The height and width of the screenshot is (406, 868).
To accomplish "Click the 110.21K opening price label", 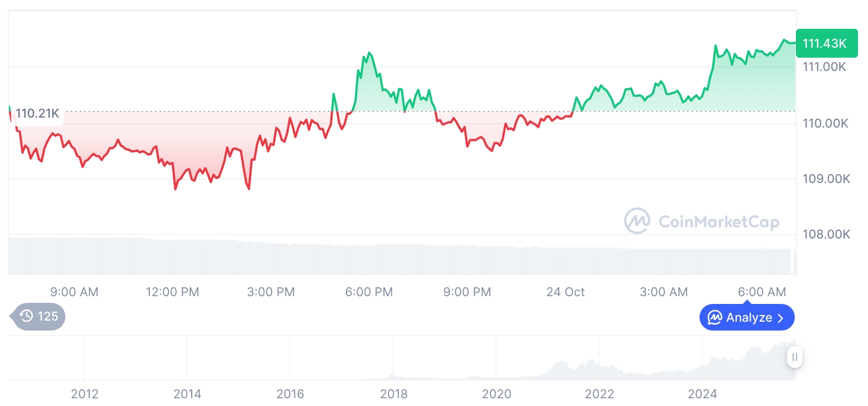I will tap(37, 114).
